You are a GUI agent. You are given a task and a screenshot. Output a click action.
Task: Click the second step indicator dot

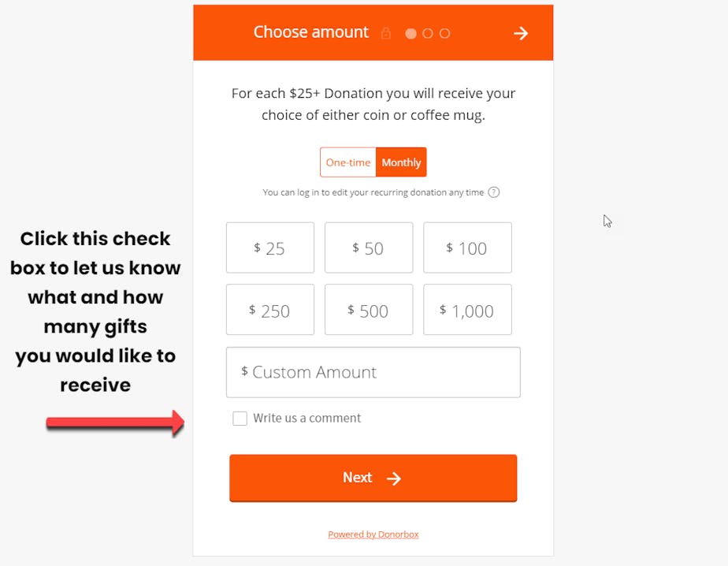[428, 34]
